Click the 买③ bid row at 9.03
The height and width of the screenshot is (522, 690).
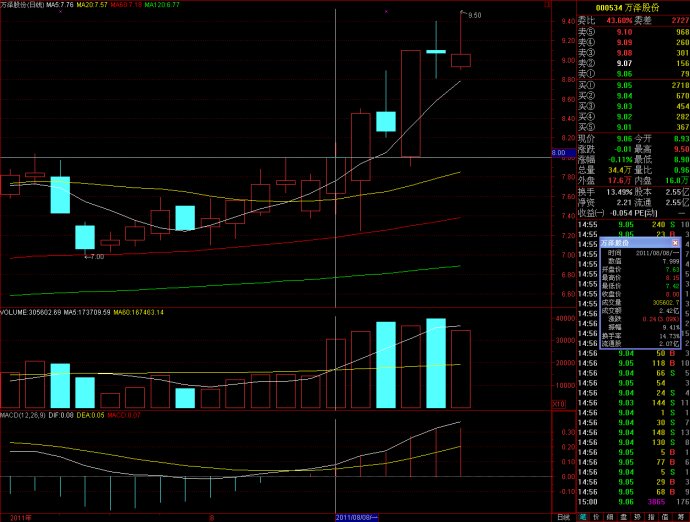[633, 107]
